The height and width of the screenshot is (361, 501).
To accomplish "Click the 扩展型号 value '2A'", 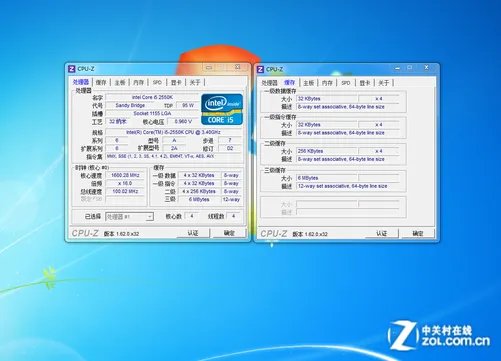I will tap(174, 148).
